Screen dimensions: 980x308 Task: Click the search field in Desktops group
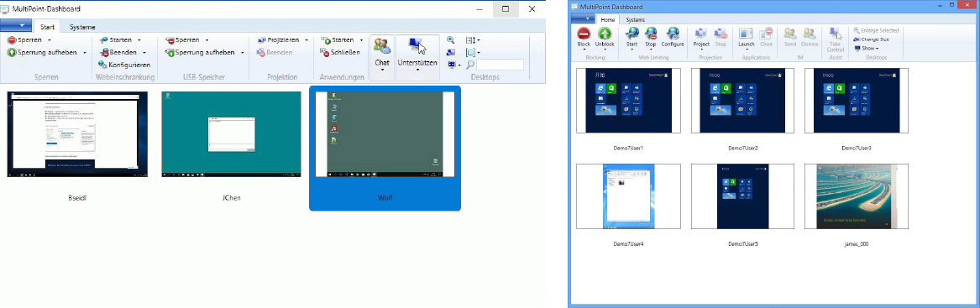(x=500, y=65)
